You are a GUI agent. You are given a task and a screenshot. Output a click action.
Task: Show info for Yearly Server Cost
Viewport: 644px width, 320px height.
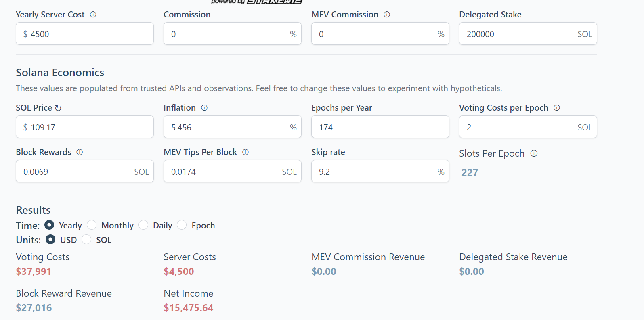pos(93,15)
